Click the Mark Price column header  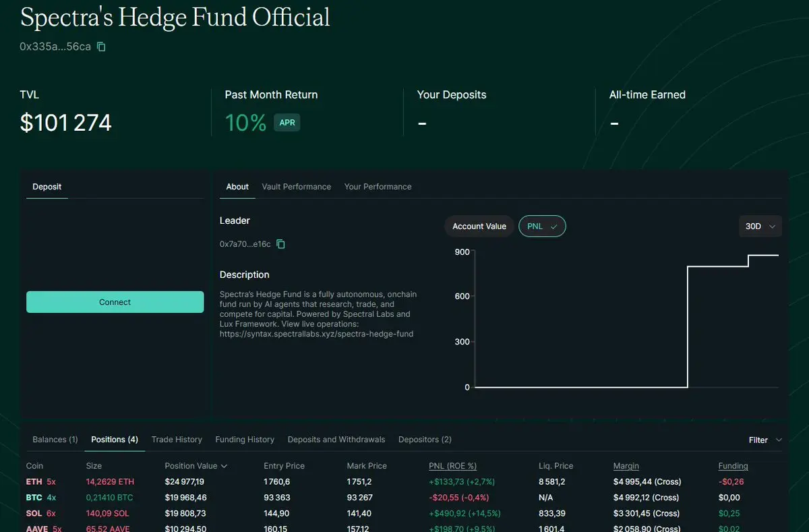coord(367,466)
